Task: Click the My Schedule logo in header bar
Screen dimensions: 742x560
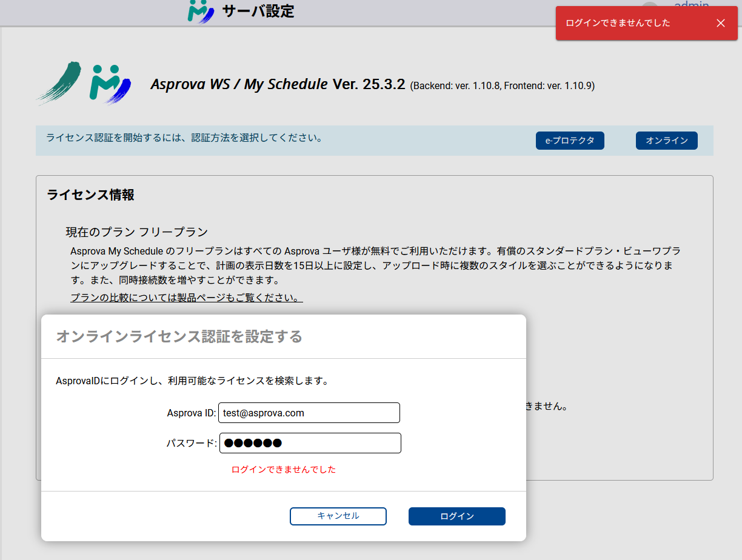Action: click(x=201, y=12)
